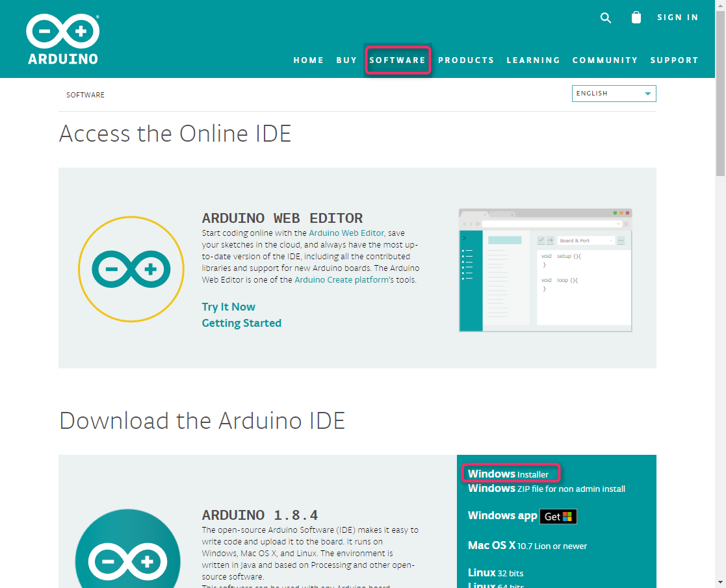Click the page vertical scrollbar thumb
Screen dimensions: 726x588
click(720, 93)
